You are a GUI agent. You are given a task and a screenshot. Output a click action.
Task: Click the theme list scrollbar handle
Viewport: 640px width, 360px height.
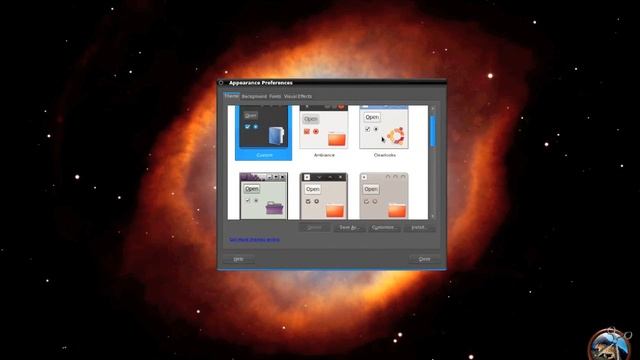[433, 131]
